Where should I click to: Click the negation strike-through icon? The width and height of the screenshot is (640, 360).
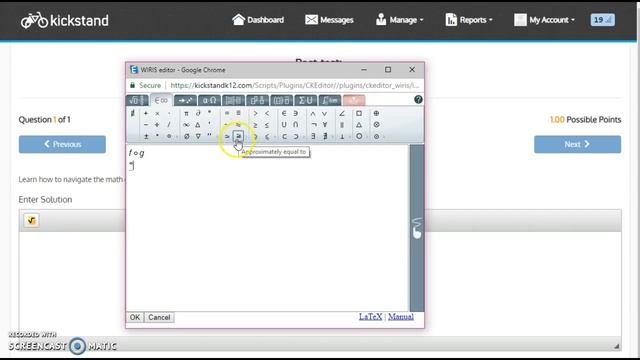coord(133,113)
